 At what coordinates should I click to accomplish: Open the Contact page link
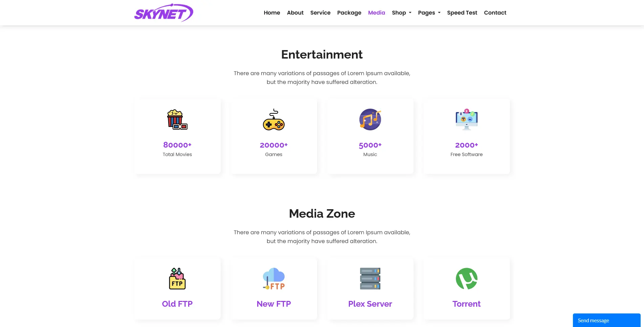coord(495,13)
